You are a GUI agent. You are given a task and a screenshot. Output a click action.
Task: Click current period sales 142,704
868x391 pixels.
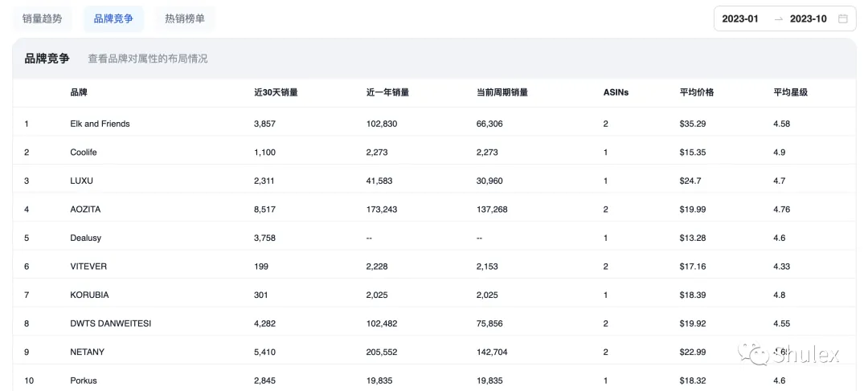(492, 352)
